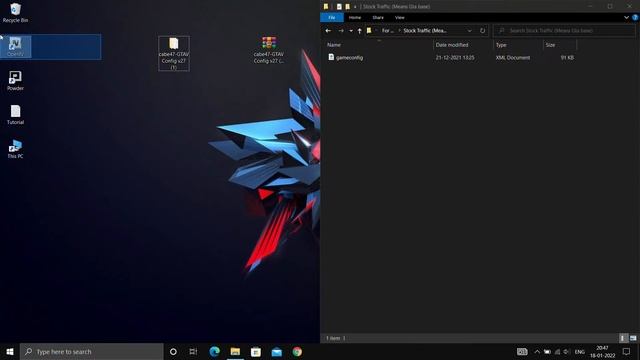
Task: Click the Search Stock Traffic search box
Action: pyautogui.click(x=564, y=31)
